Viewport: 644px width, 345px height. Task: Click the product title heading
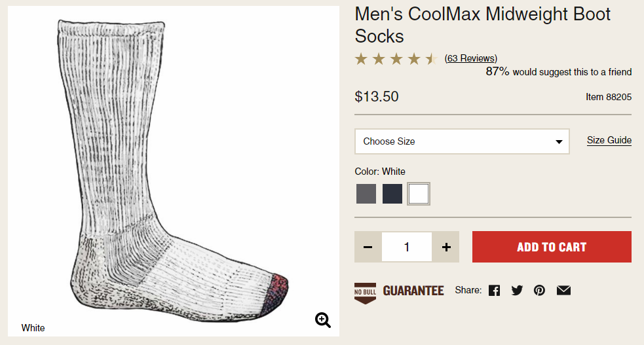coord(483,24)
